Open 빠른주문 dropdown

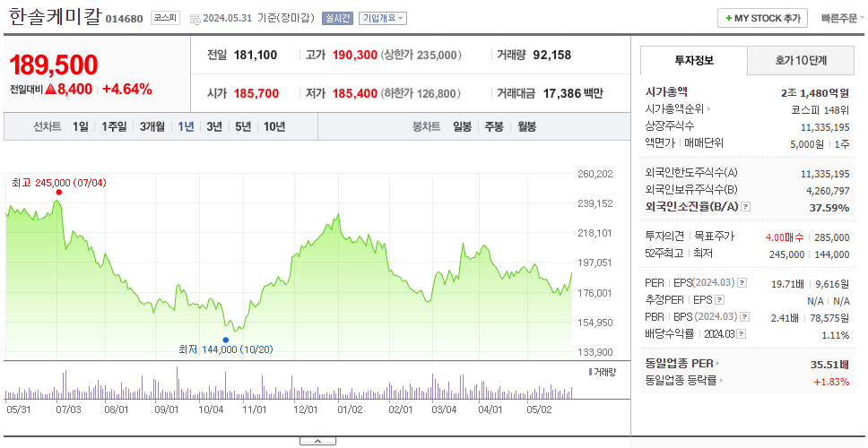click(x=843, y=18)
